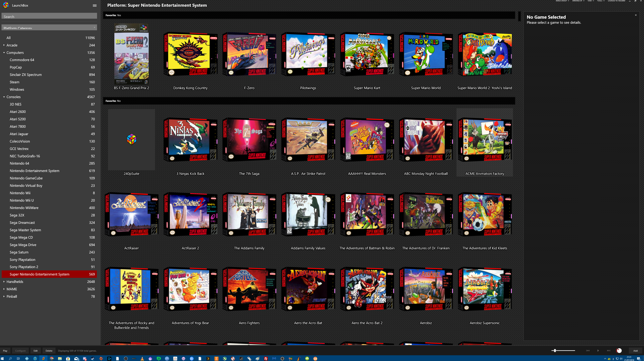Expand the Pinball category
644x361 pixels.
[x=4, y=296]
